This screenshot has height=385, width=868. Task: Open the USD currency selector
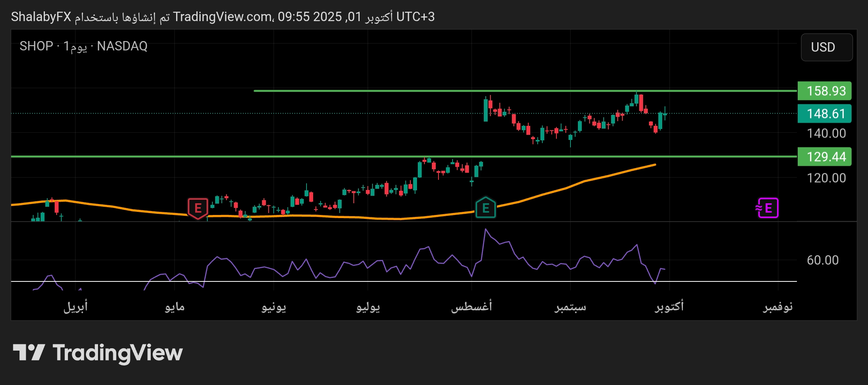pos(826,47)
